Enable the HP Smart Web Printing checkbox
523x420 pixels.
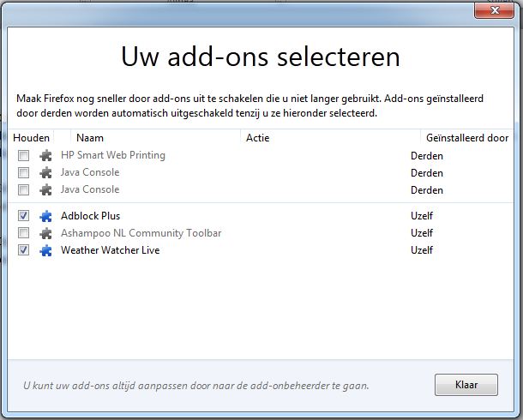click(23, 155)
